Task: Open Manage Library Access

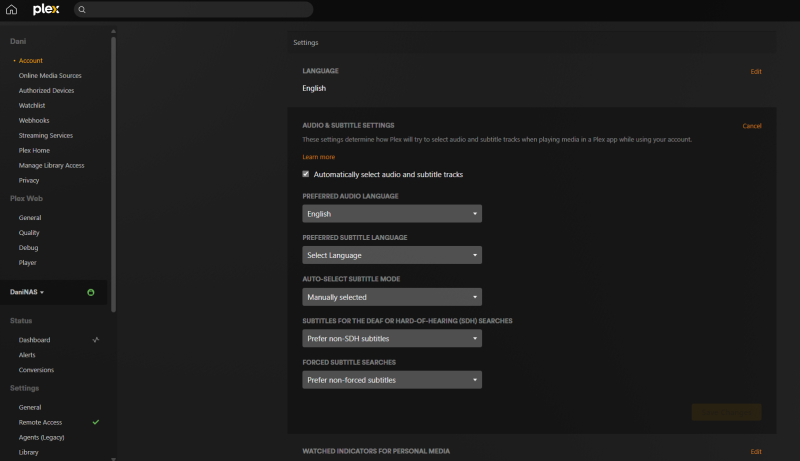Action: pos(52,165)
